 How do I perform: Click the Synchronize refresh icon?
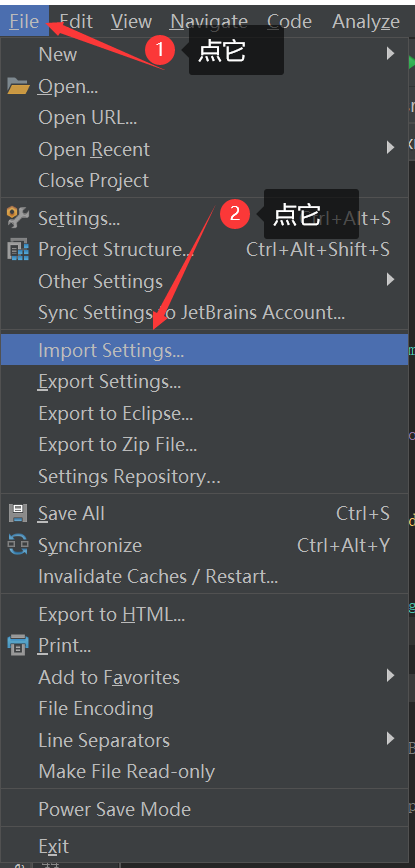click(18, 545)
